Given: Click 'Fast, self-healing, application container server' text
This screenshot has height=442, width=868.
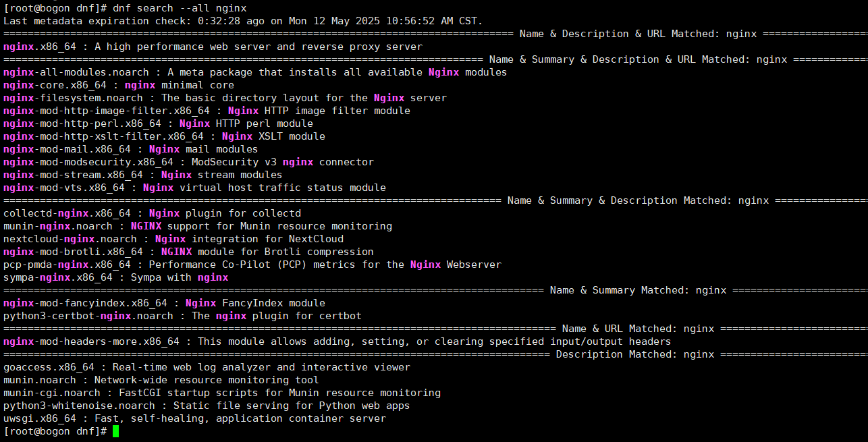Looking at the screenshot, I should (x=240, y=418).
